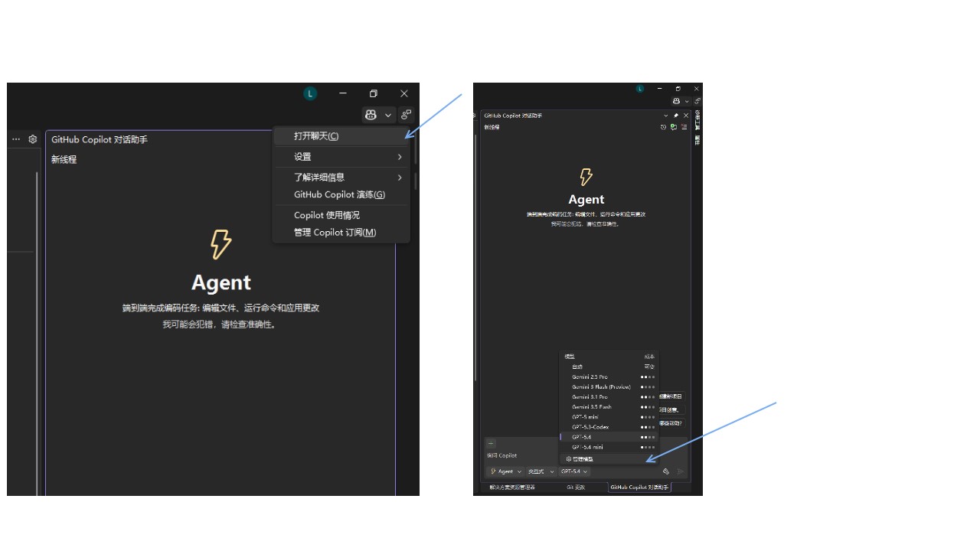The height and width of the screenshot is (551, 980).
Task: Click the account avatar L in left window
Action: [310, 93]
